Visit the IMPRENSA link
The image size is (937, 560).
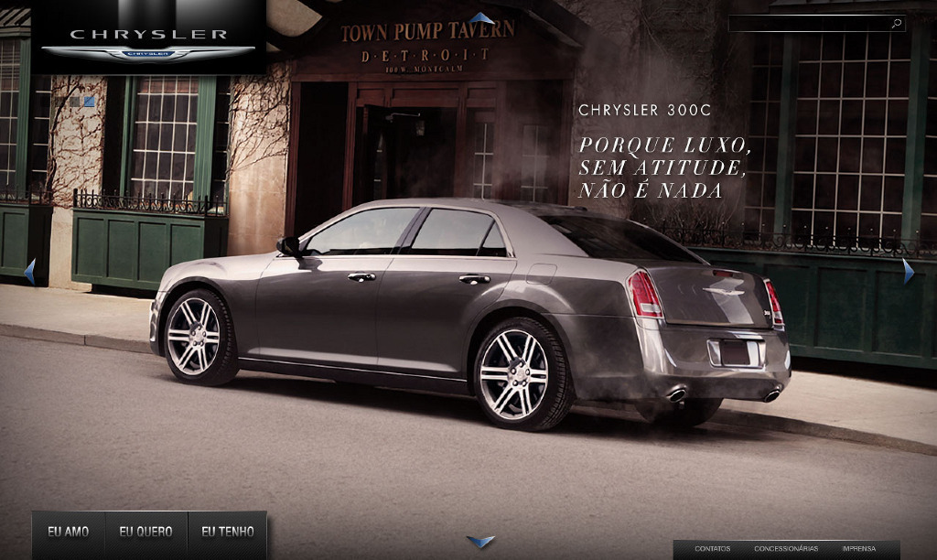858,549
